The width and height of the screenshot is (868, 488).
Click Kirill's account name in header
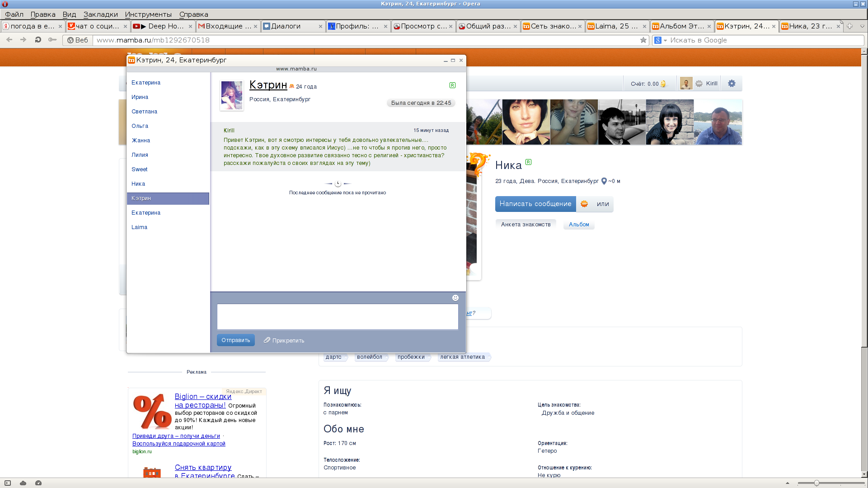click(712, 84)
